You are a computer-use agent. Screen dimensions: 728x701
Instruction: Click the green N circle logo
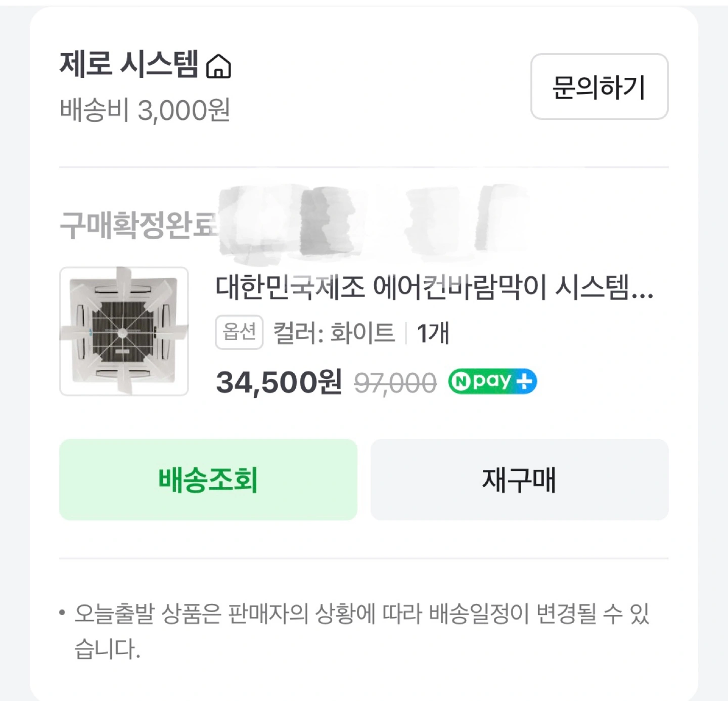pos(460,381)
